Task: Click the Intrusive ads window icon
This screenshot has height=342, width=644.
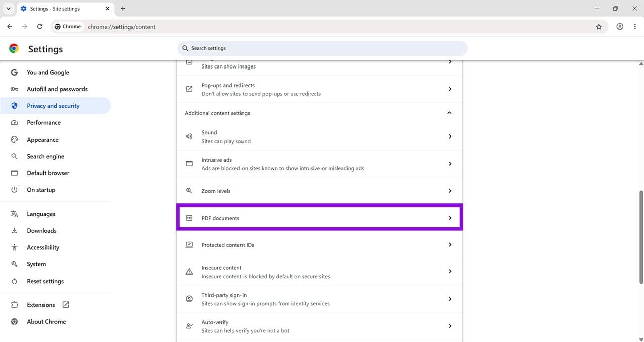Action: click(189, 164)
